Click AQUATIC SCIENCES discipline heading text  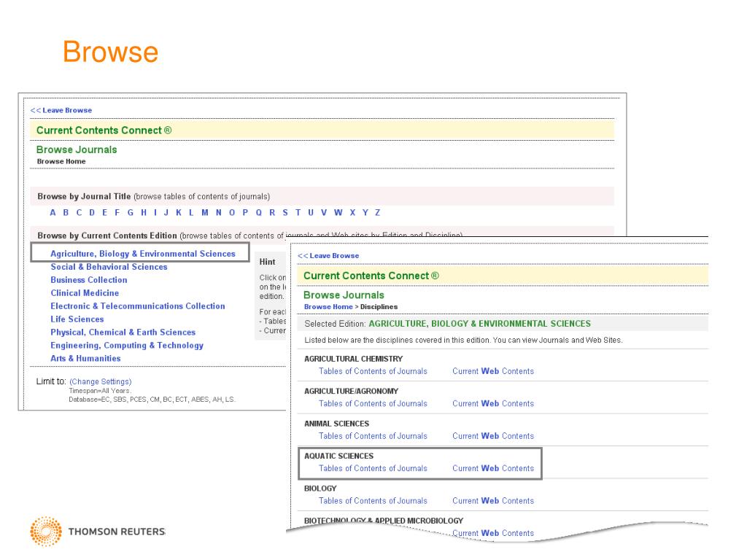pyautogui.click(x=338, y=456)
